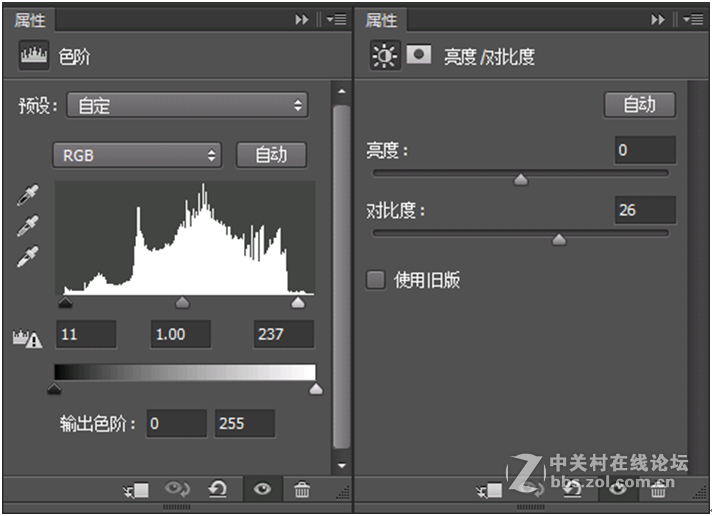Screen dimensions: 712x516
Task: Click the Brightness (亮度) slider handle
Action: tap(521, 179)
